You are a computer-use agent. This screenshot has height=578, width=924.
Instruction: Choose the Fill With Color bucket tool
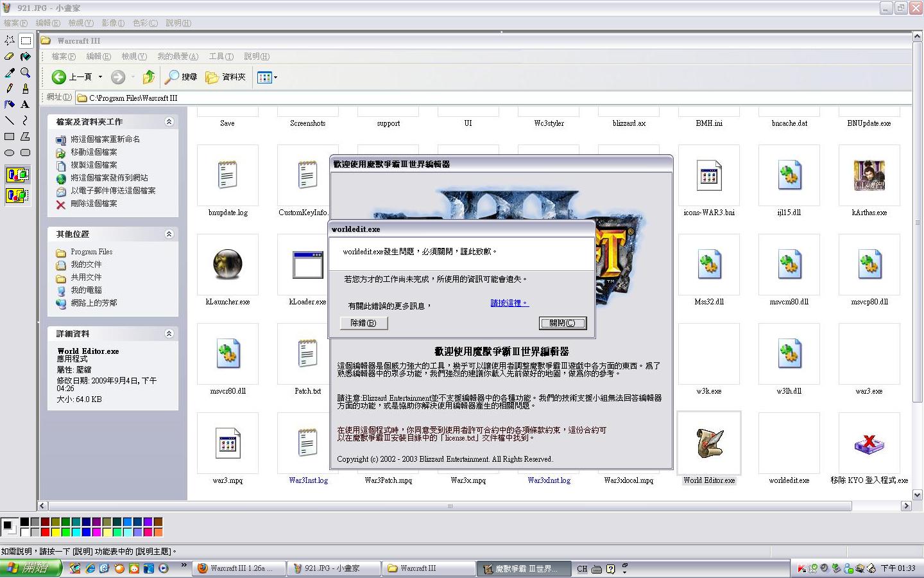pos(25,57)
